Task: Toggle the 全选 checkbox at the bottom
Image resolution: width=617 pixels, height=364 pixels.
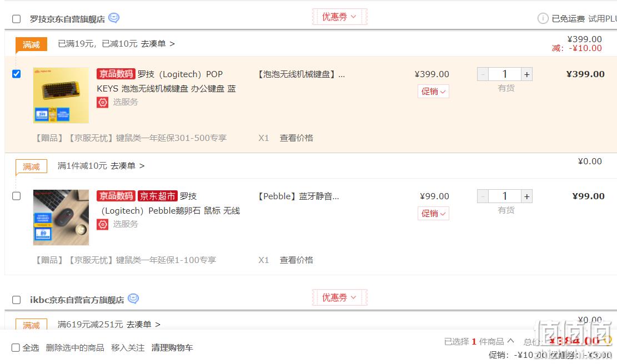Action: pyautogui.click(x=16, y=347)
